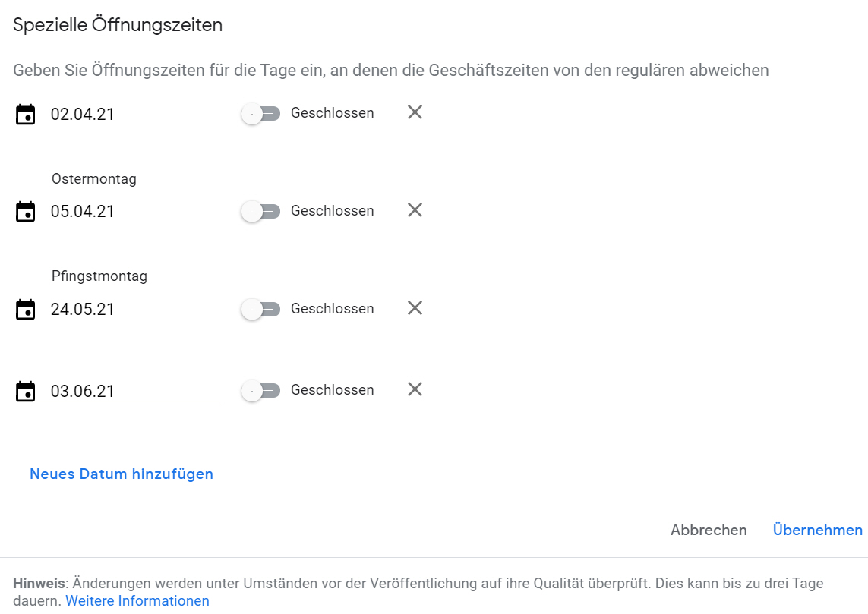The height and width of the screenshot is (614, 868).
Task: Open calendar icon for Pfingstmontag 24.05.21
Action: pyautogui.click(x=26, y=309)
